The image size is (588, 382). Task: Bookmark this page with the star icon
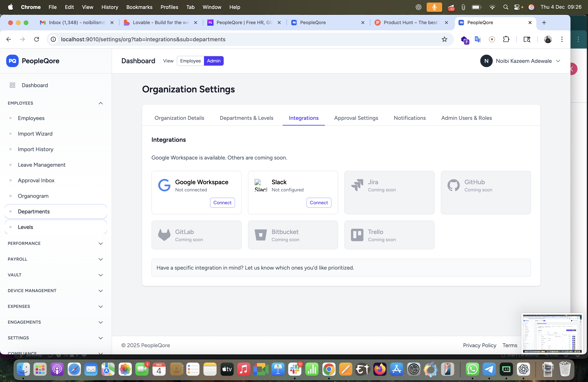[444, 39]
